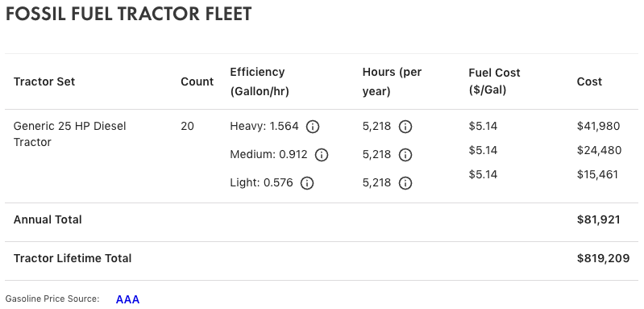Screen dimensions: 644x309
Task: Open info icon for Medium row hours 5,218
Action: click(x=405, y=155)
